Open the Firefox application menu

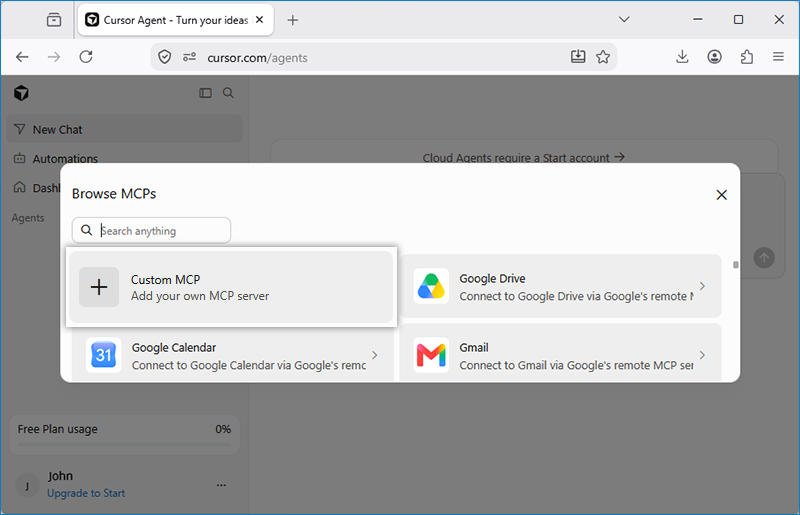click(778, 57)
